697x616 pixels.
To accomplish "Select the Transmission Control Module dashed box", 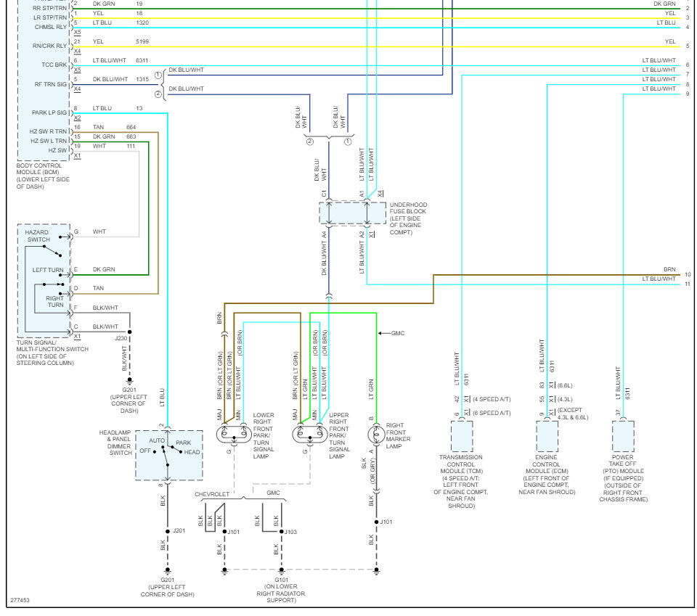I will point(462,437).
